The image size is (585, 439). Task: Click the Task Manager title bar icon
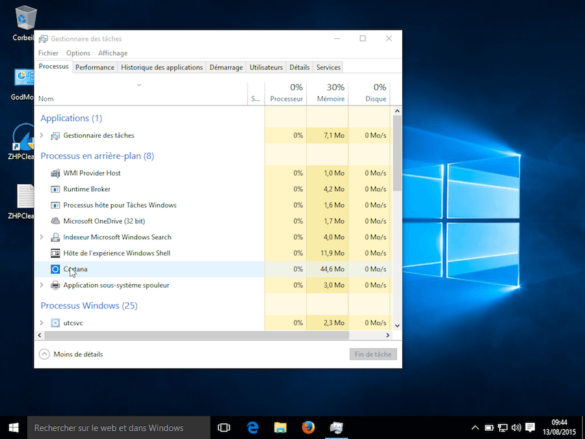[x=44, y=39]
